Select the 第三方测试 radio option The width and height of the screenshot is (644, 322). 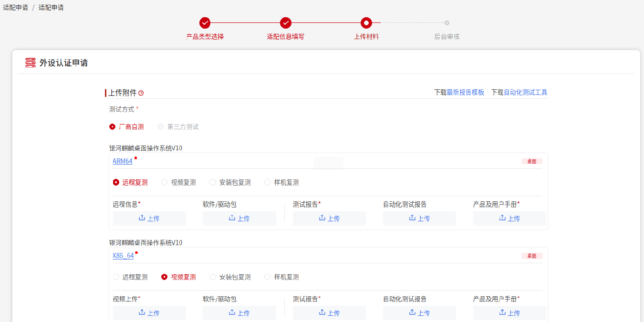pyautogui.click(x=161, y=127)
